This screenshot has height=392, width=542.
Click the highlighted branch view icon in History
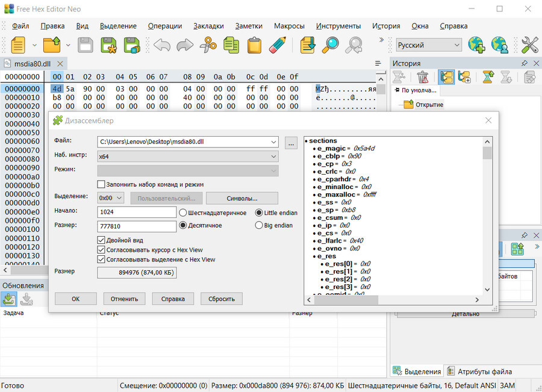pos(446,76)
